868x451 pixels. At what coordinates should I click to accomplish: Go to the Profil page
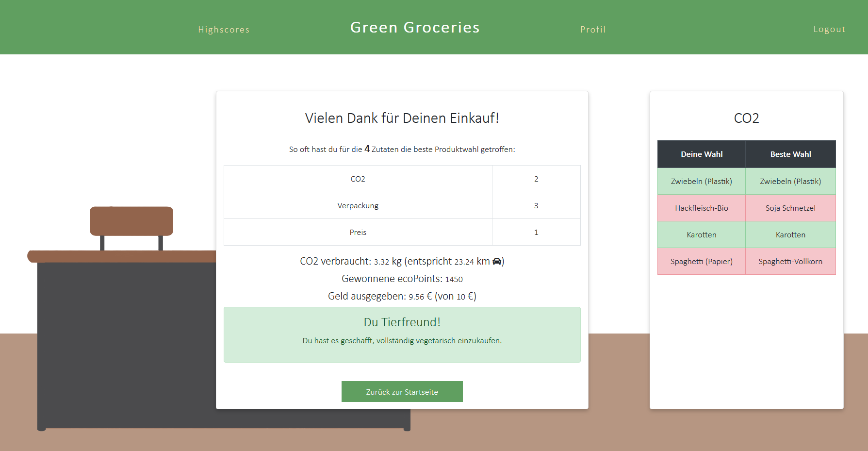[x=593, y=30]
